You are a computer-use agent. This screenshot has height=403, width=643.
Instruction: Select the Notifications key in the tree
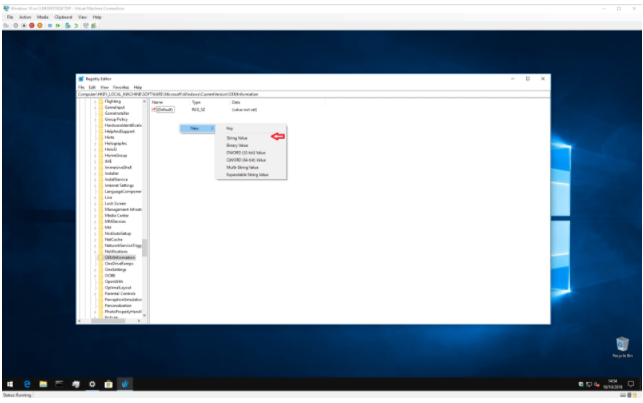(116, 251)
